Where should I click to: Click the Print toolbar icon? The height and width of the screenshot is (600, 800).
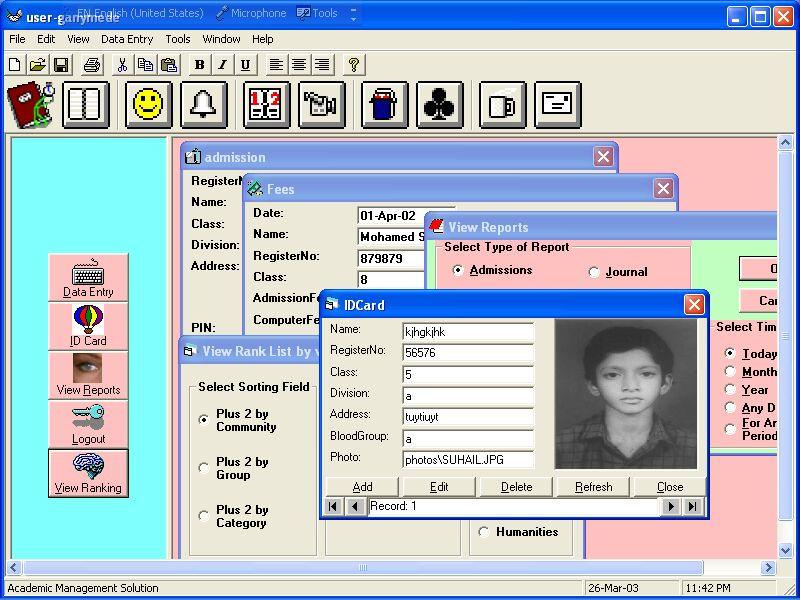92,65
